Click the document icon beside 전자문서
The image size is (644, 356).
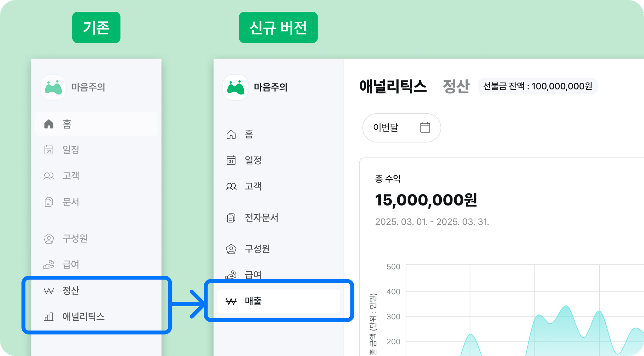pos(231,218)
